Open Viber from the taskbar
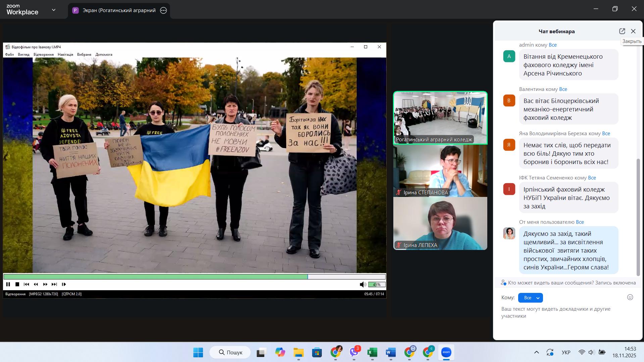The height and width of the screenshot is (362, 644). [x=354, y=352]
